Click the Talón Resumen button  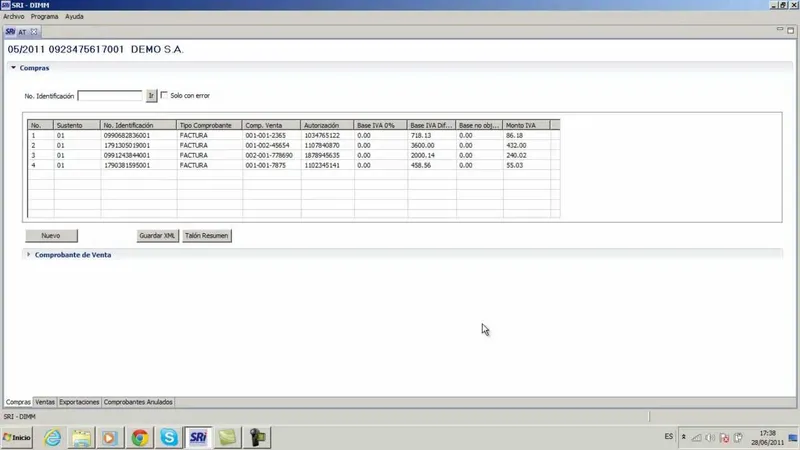coord(207,236)
